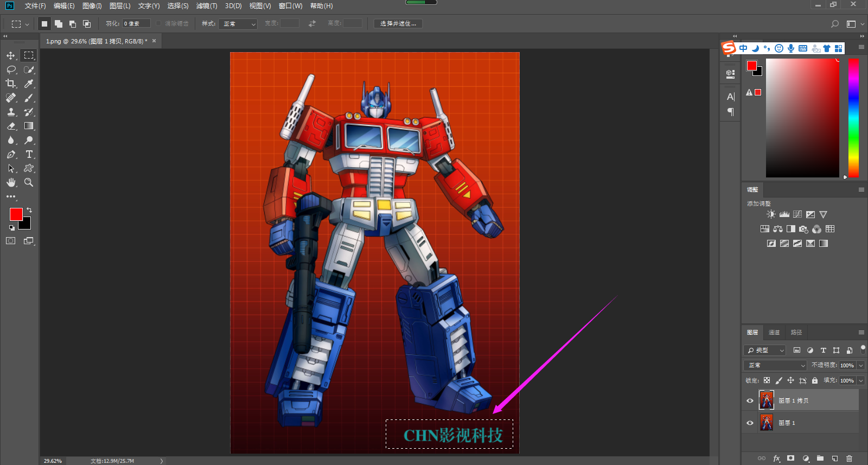
Task: Open the 图像(I) menu
Action: pos(92,6)
